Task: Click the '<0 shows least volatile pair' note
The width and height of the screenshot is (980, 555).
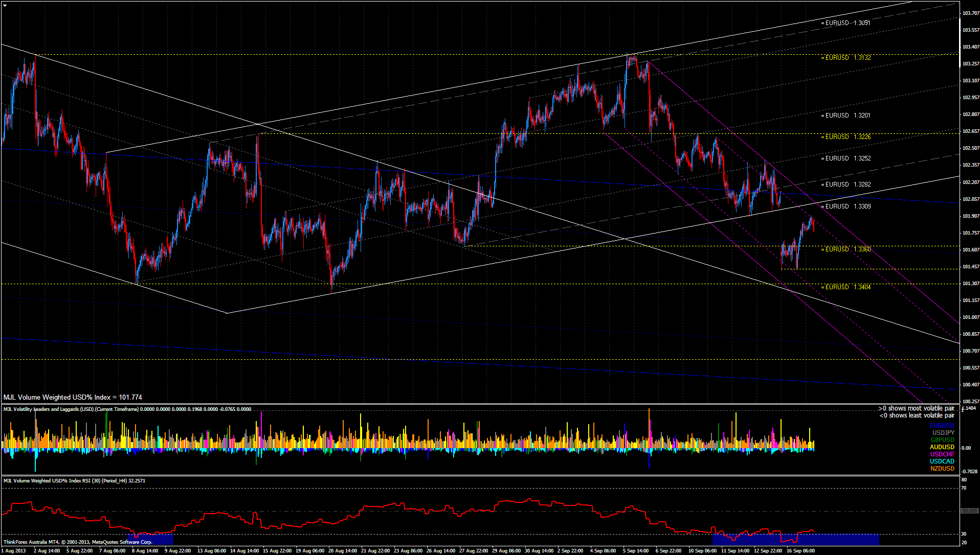Action: pyautogui.click(x=917, y=415)
